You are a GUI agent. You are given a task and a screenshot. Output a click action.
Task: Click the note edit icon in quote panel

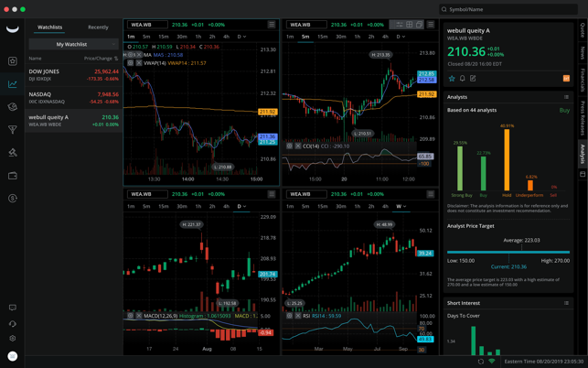[473, 78]
